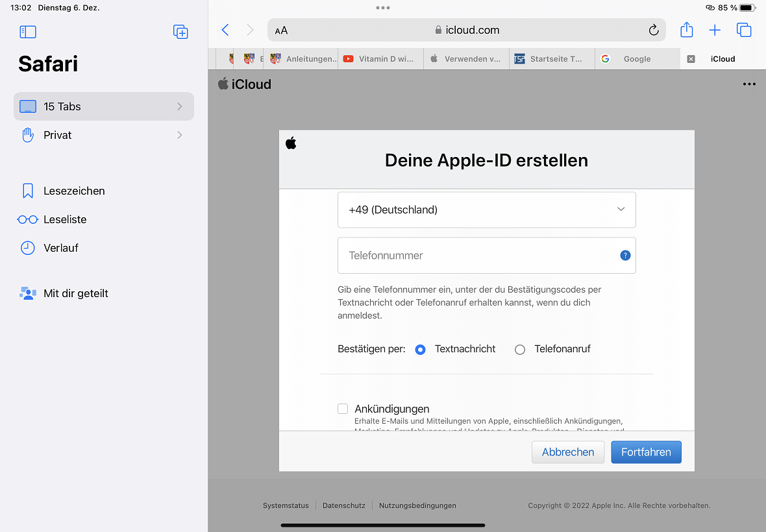This screenshot has width=766, height=532.
Task: Open the Datenschutz footer link
Action: pos(344,505)
